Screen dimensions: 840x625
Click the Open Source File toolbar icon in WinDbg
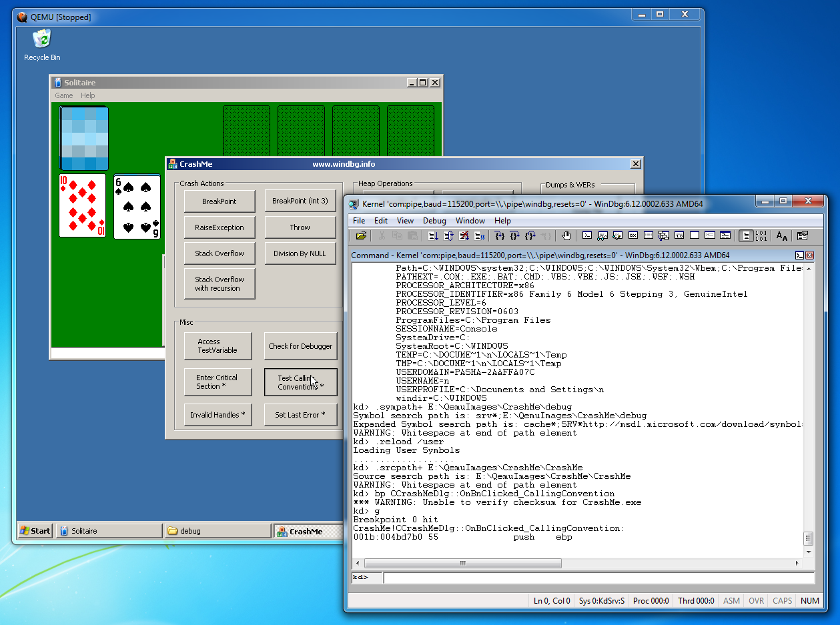(x=361, y=235)
